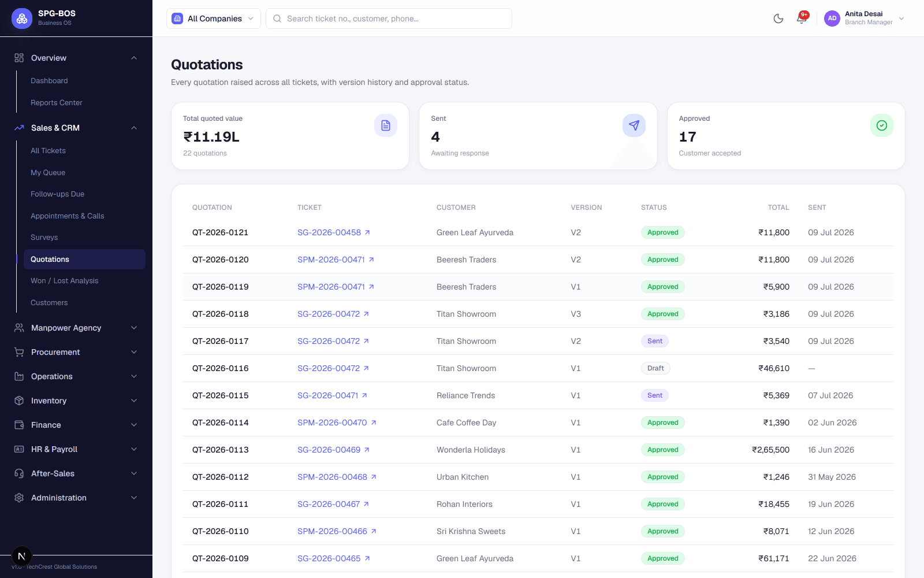The height and width of the screenshot is (578, 924).
Task: Expand the After-Sales section chevron
Action: (134, 473)
